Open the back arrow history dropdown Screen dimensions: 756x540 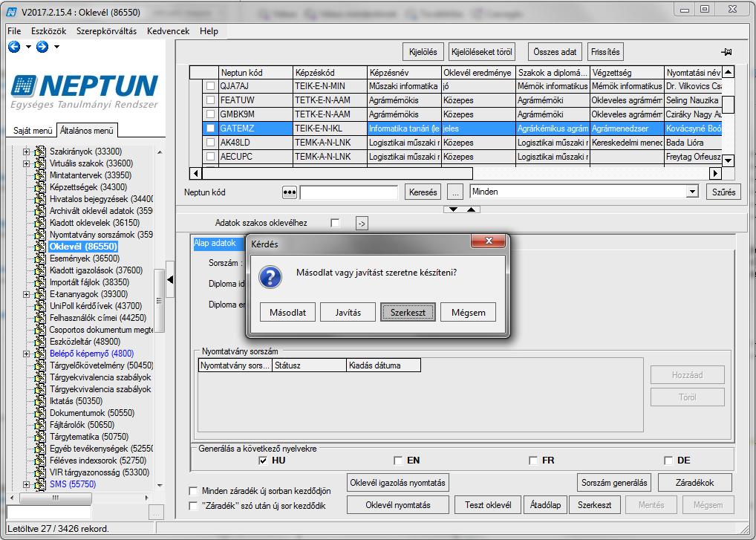[x=28, y=47]
